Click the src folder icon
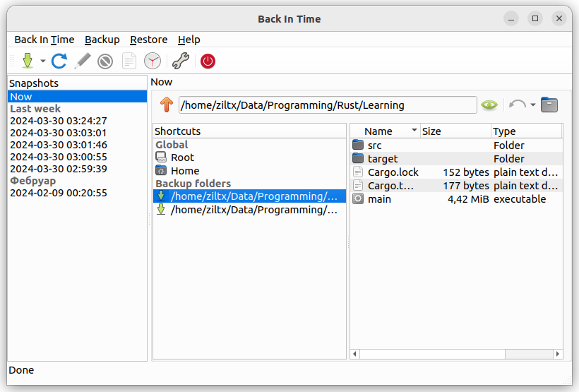The width and height of the screenshot is (579, 392). tap(358, 145)
